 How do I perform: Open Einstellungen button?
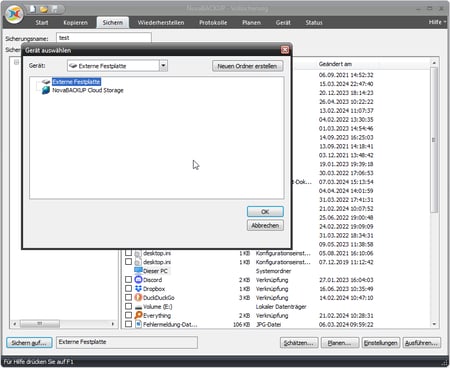380,343
